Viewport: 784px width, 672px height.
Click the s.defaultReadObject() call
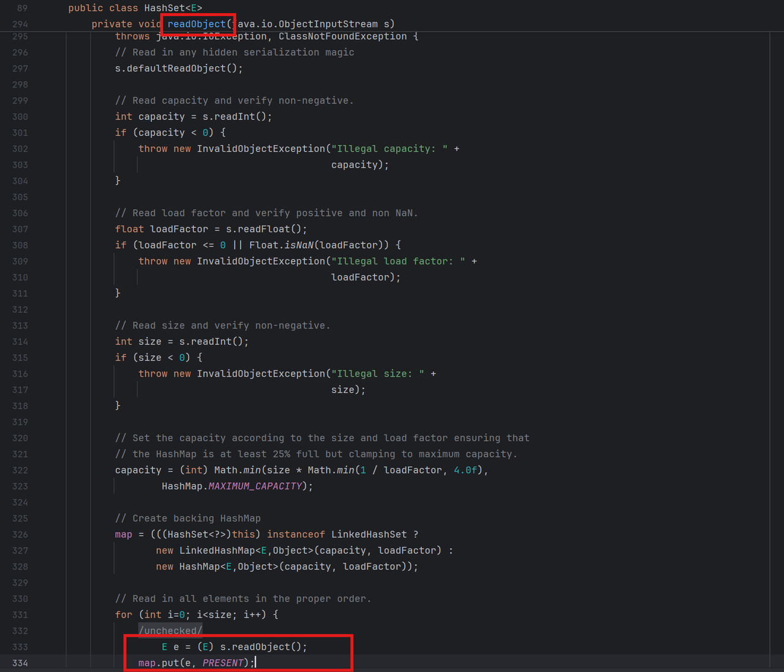coord(178,69)
